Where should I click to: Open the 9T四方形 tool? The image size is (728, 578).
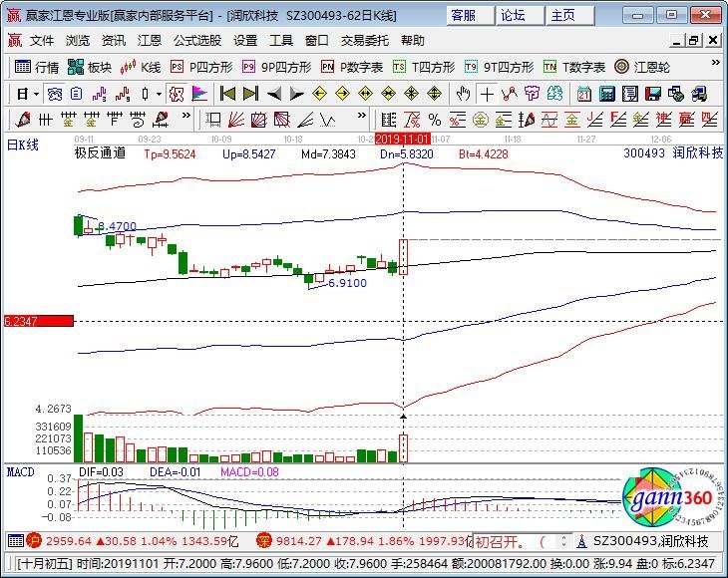(x=499, y=67)
